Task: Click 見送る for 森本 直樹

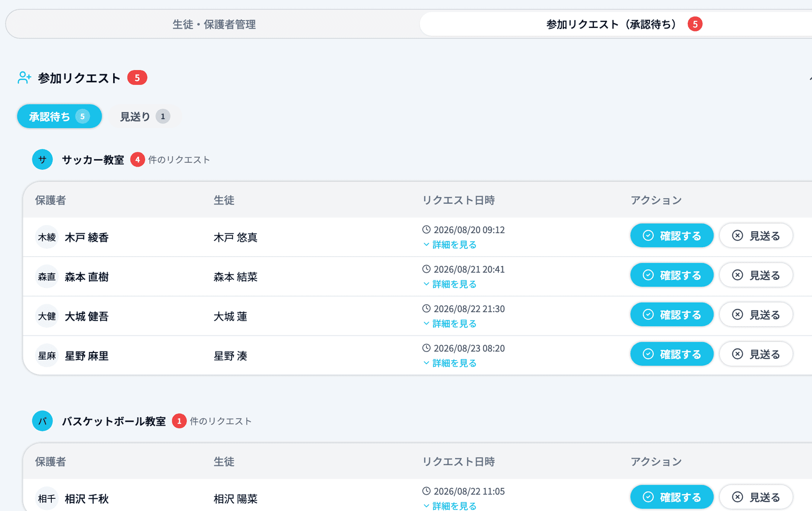Action: click(756, 275)
